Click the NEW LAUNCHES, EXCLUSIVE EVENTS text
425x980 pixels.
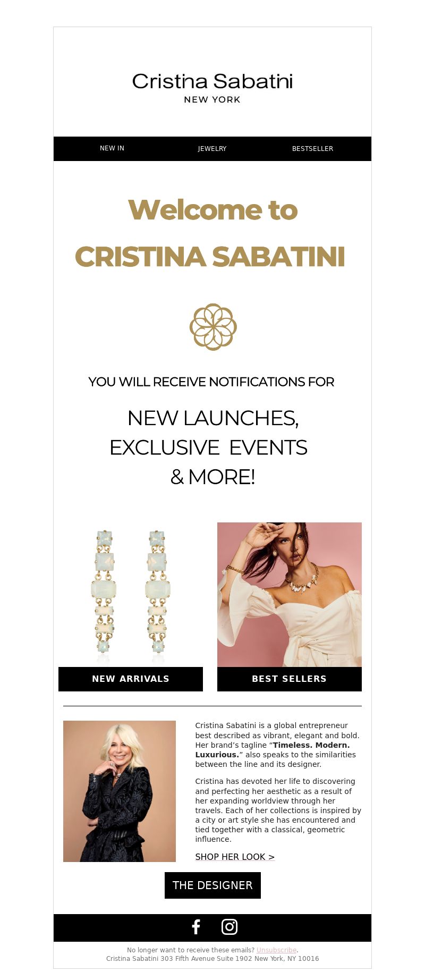208,433
